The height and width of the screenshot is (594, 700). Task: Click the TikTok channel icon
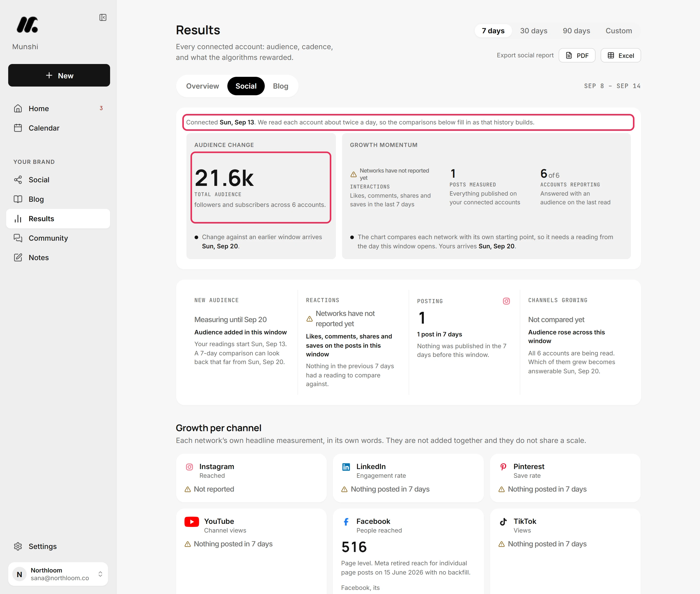pyautogui.click(x=503, y=522)
